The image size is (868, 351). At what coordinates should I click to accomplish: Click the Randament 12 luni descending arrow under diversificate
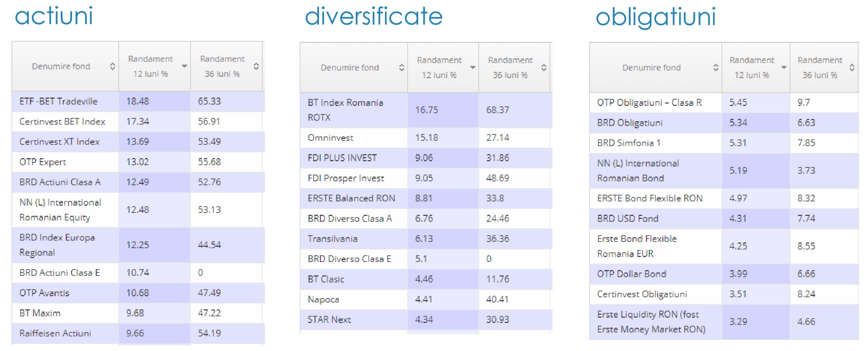tap(473, 67)
